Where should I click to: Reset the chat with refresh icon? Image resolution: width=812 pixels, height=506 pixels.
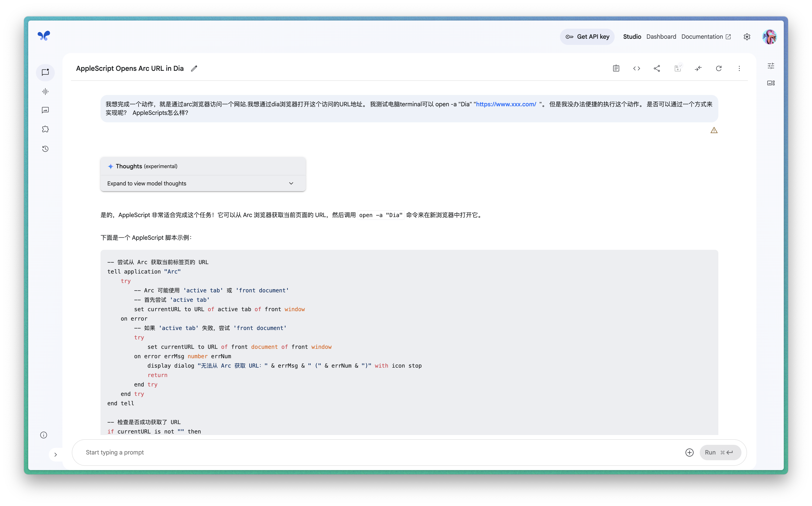point(719,68)
